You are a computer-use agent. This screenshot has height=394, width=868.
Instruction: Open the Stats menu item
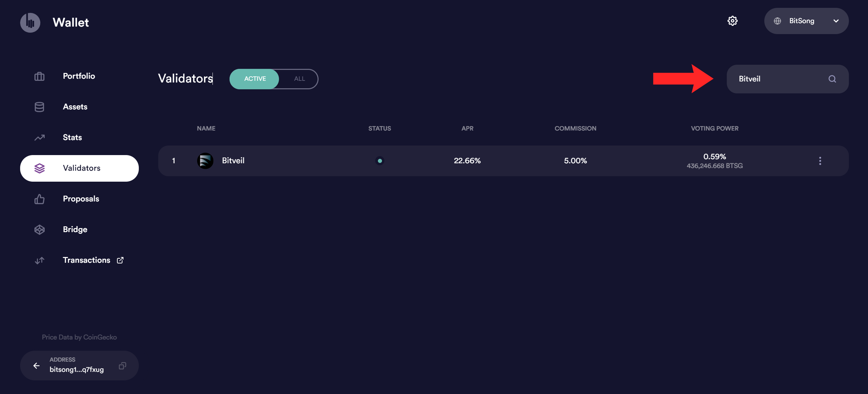(79, 137)
